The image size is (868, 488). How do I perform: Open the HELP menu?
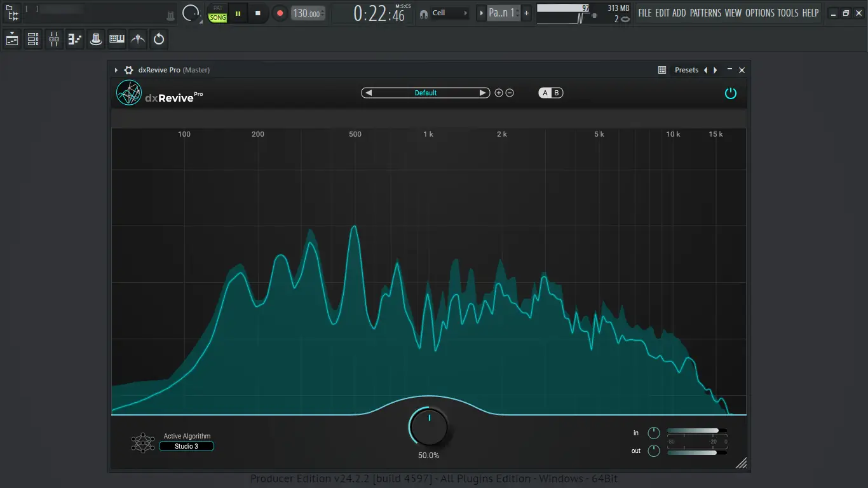(x=810, y=13)
